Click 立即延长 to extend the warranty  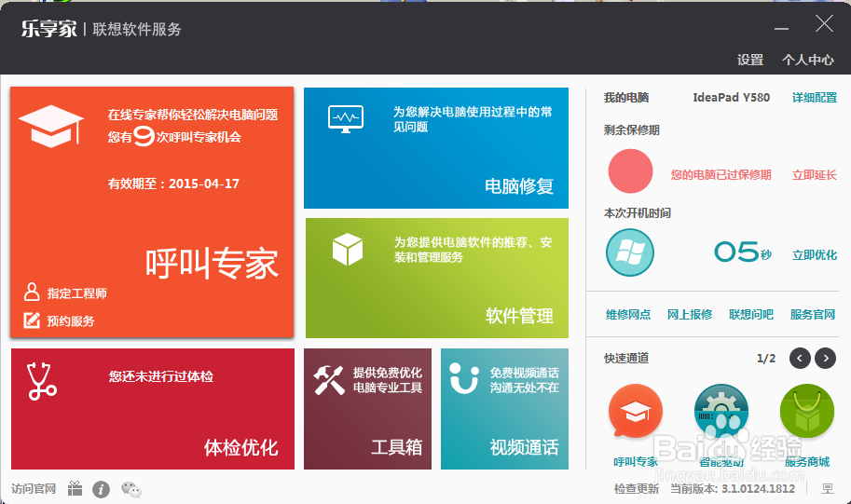[x=814, y=175]
